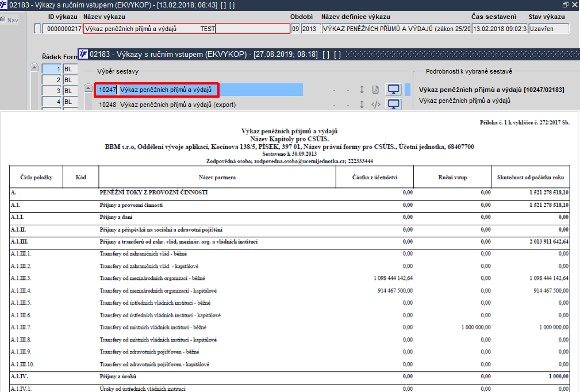Click the Název výkazu field containing TEST
This screenshot has width=580, height=392.
coord(187,29)
